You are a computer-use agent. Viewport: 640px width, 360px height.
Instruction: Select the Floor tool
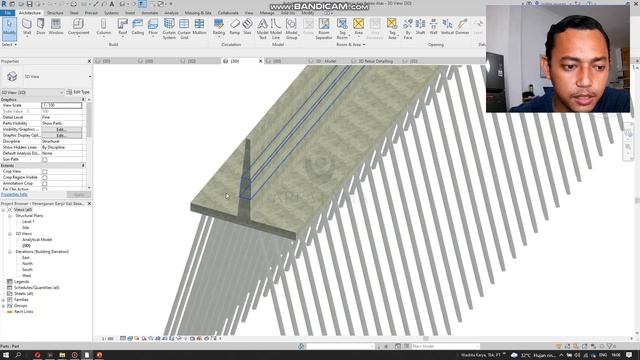pyautogui.click(x=153, y=27)
